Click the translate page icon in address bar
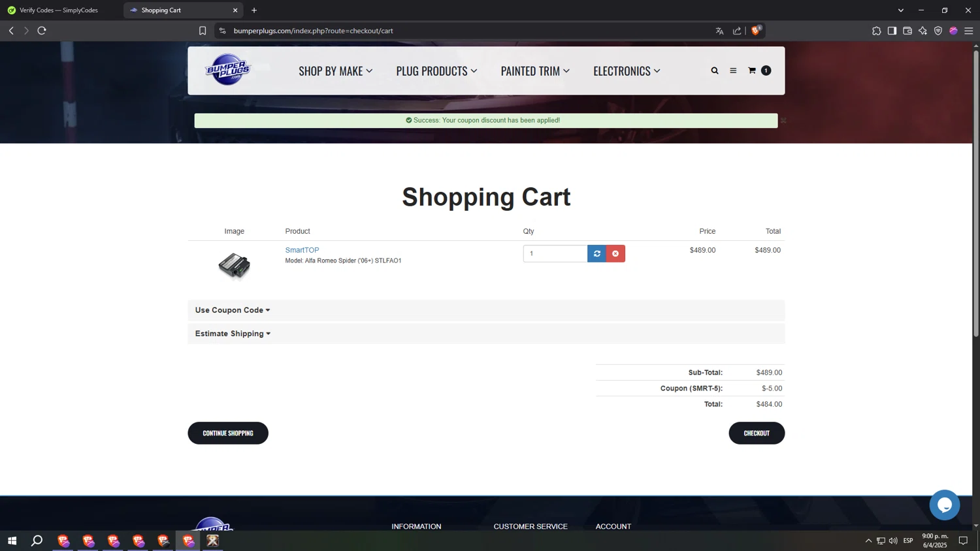Screen dimensions: 980x551 tap(719, 31)
